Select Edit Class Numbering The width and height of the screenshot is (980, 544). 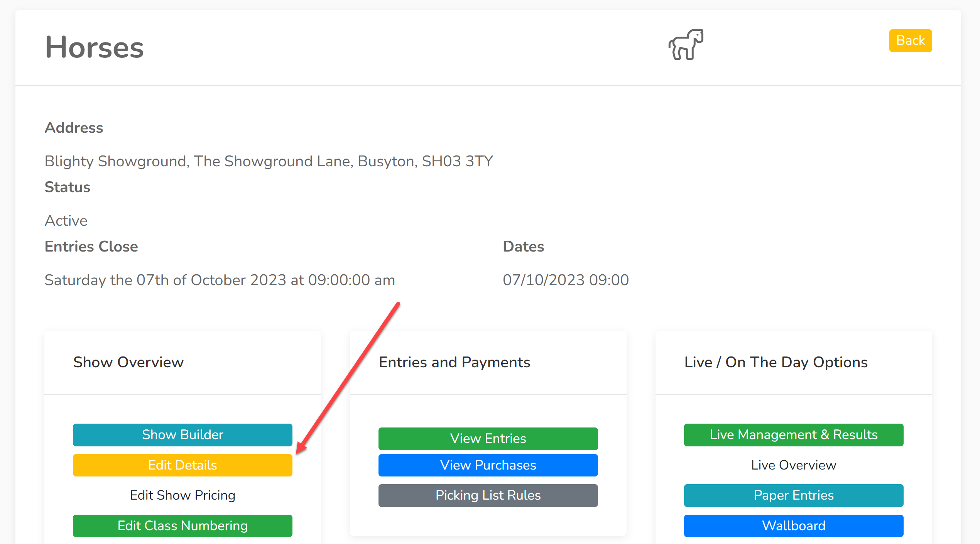182,526
